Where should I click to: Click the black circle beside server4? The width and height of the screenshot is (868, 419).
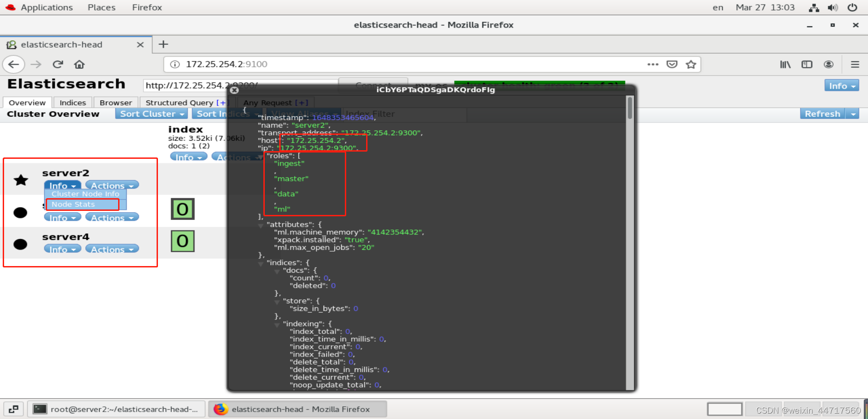click(20, 244)
